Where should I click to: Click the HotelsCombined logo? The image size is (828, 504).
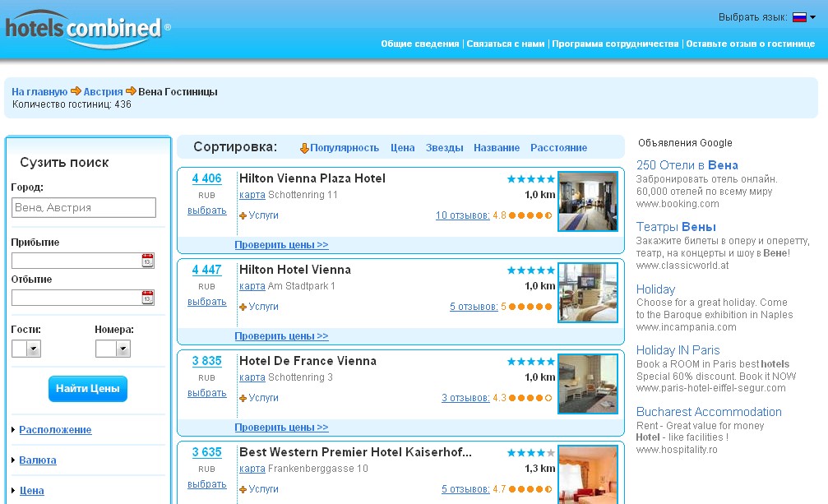pos(88,30)
